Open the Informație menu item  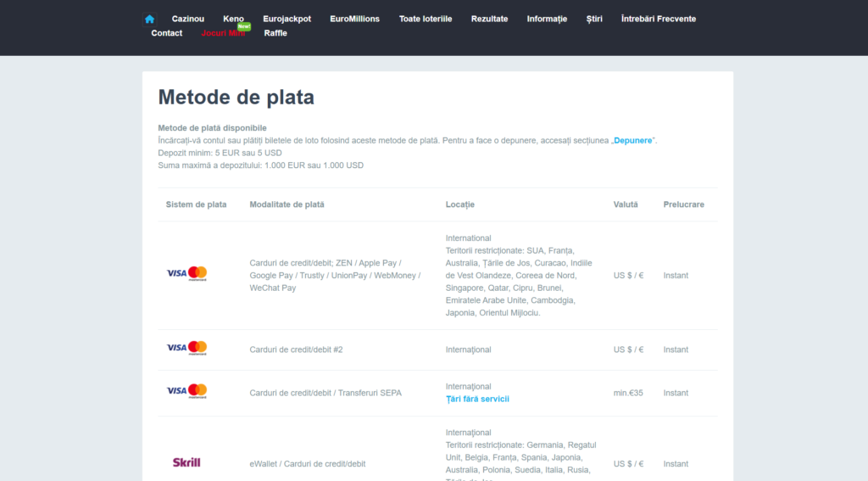click(x=547, y=19)
